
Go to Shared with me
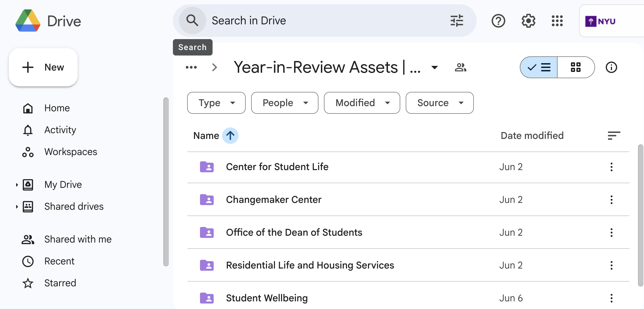click(78, 239)
